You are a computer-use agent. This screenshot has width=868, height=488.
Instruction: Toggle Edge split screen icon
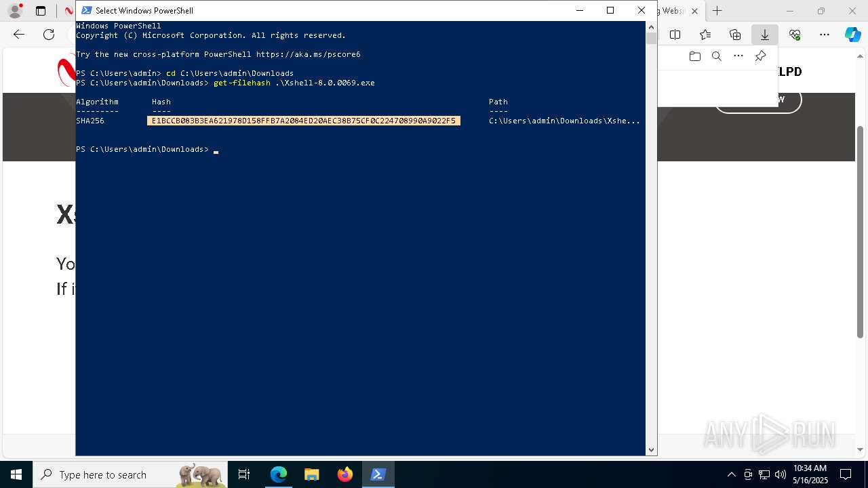click(x=675, y=35)
